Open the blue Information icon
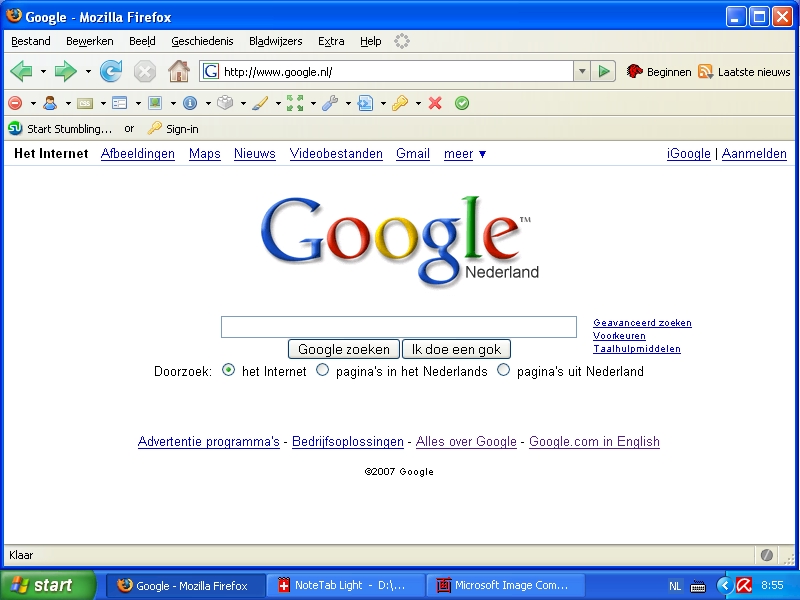This screenshot has width=800, height=600. point(190,103)
